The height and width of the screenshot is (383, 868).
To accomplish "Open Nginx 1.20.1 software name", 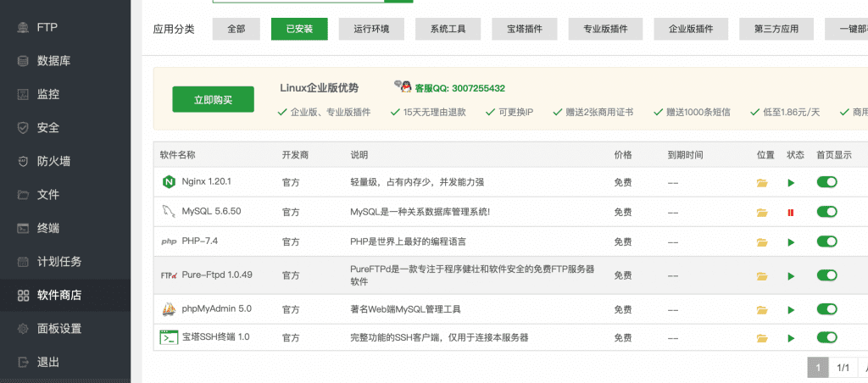I will pos(206,181).
